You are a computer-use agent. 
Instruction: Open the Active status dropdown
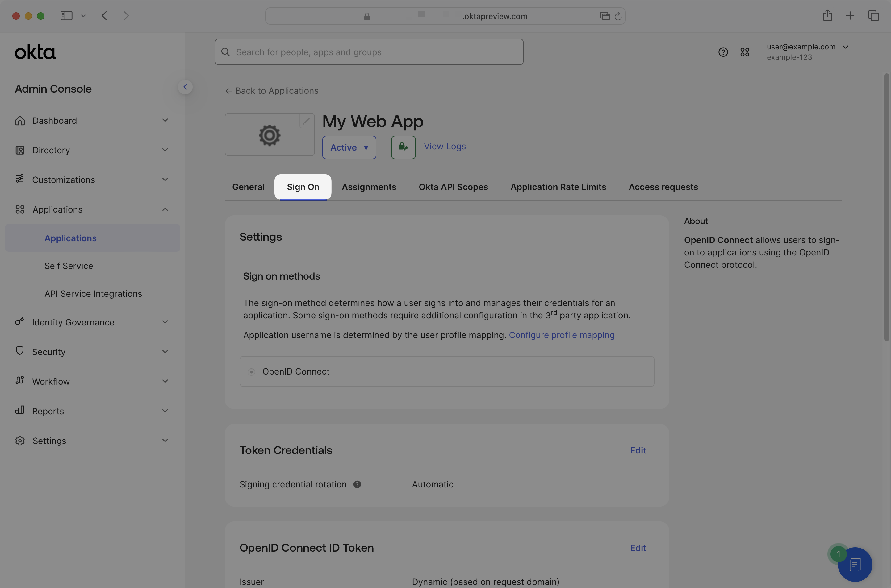(x=349, y=147)
